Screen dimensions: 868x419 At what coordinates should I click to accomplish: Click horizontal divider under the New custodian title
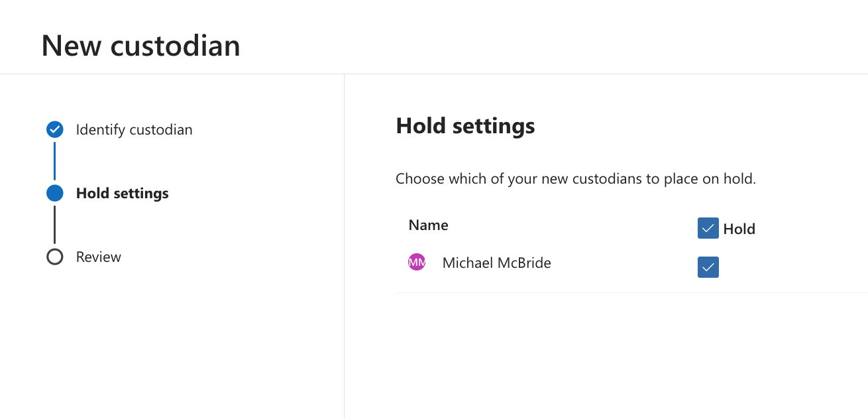[434, 74]
